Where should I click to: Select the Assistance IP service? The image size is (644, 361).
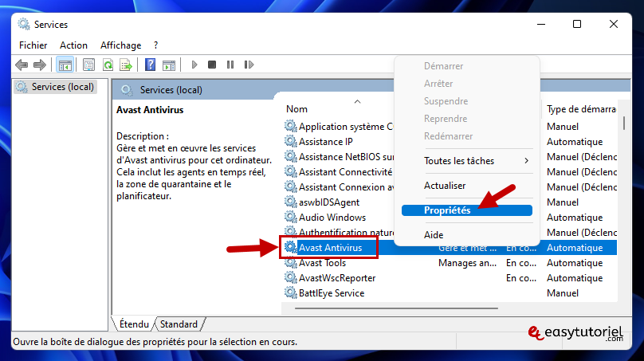tap(326, 142)
